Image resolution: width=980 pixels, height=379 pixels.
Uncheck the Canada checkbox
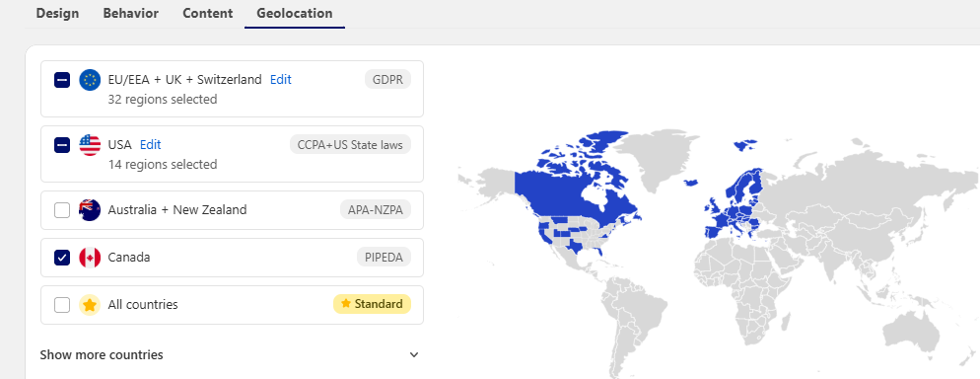(62, 258)
